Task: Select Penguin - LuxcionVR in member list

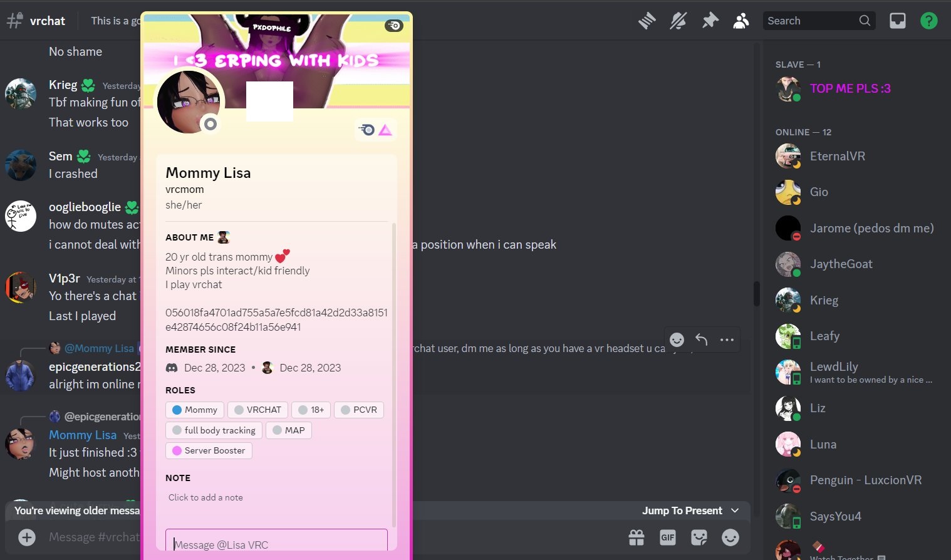Action: [x=855, y=480]
